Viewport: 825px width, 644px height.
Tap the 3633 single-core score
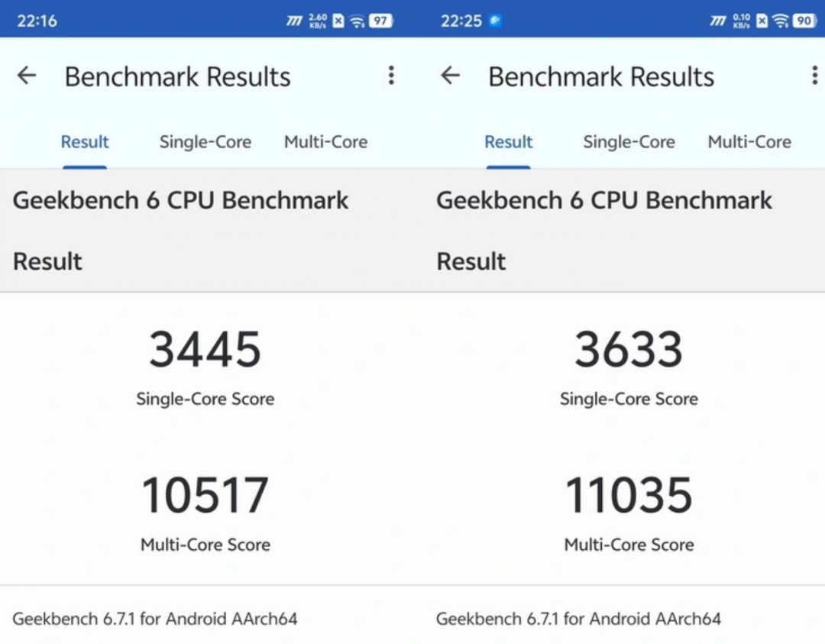(x=629, y=349)
